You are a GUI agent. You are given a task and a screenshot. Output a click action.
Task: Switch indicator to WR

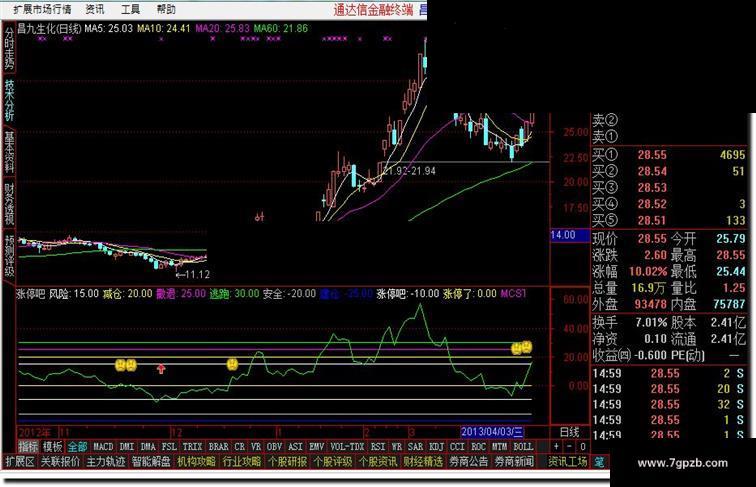(x=397, y=446)
